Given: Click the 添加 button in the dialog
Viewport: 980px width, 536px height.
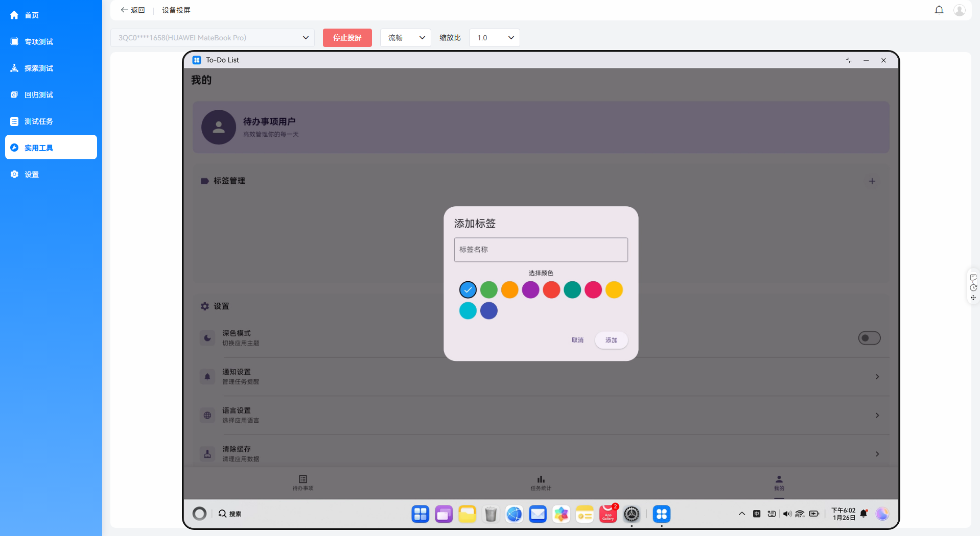Looking at the screenshot, I should pyautogui.click(x=611, y=340).
